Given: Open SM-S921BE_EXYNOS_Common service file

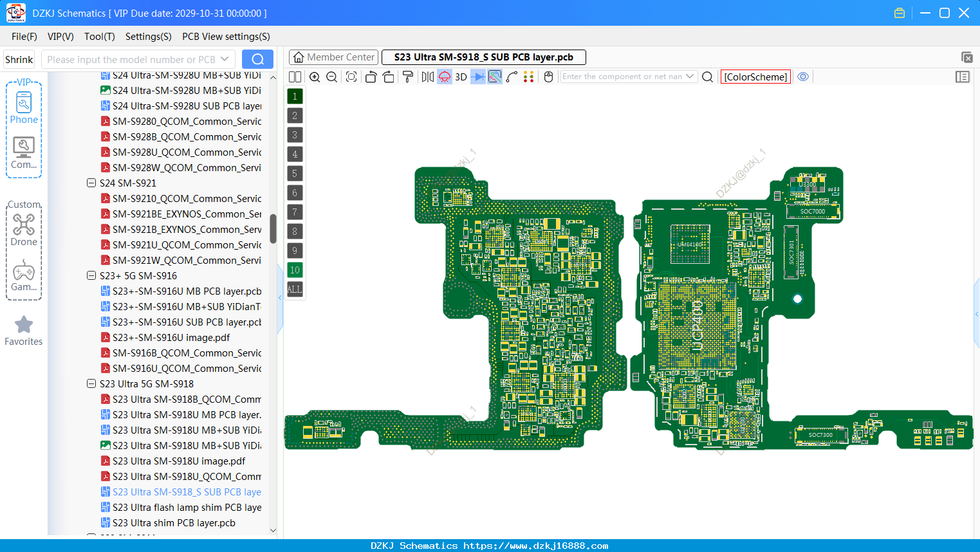Looking at the screenshot, I should [x=181, y=214].
